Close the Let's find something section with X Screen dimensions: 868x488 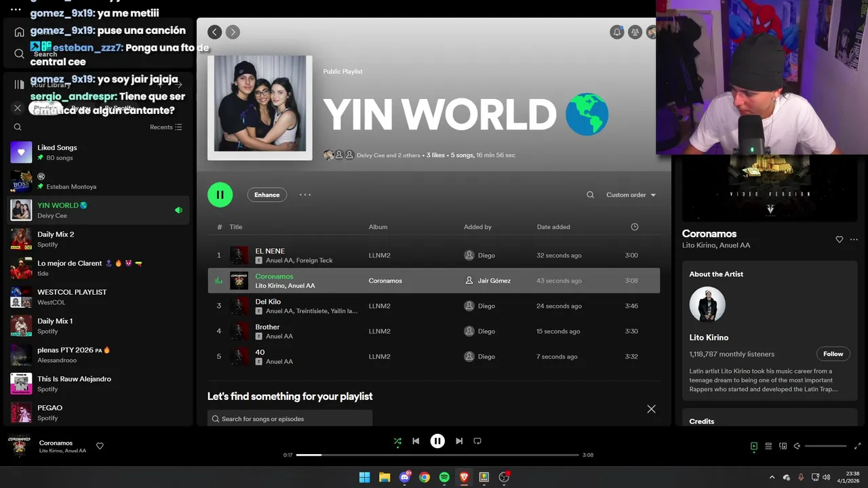coord(652,409)
